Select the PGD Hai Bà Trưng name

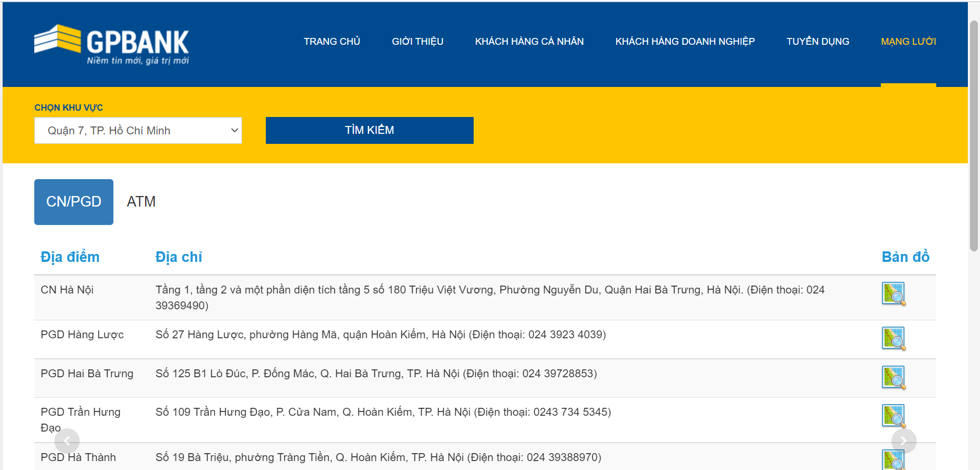[x=87, y=374]
